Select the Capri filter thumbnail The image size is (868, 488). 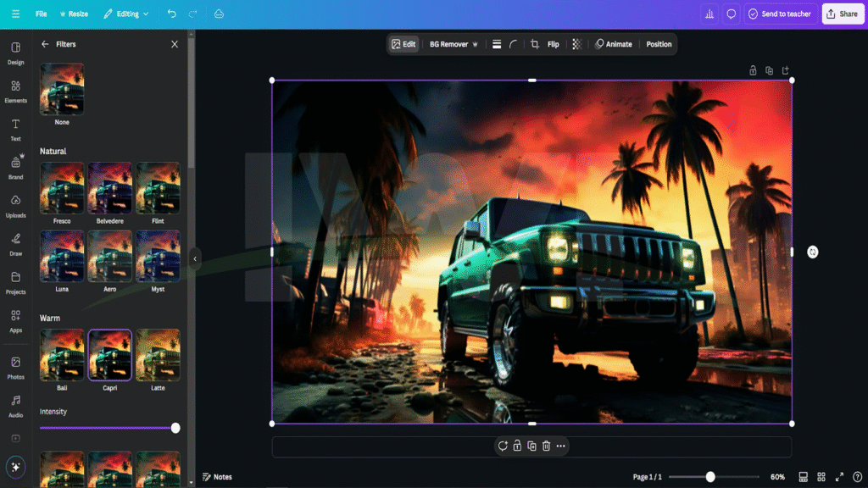click(109, 355)
